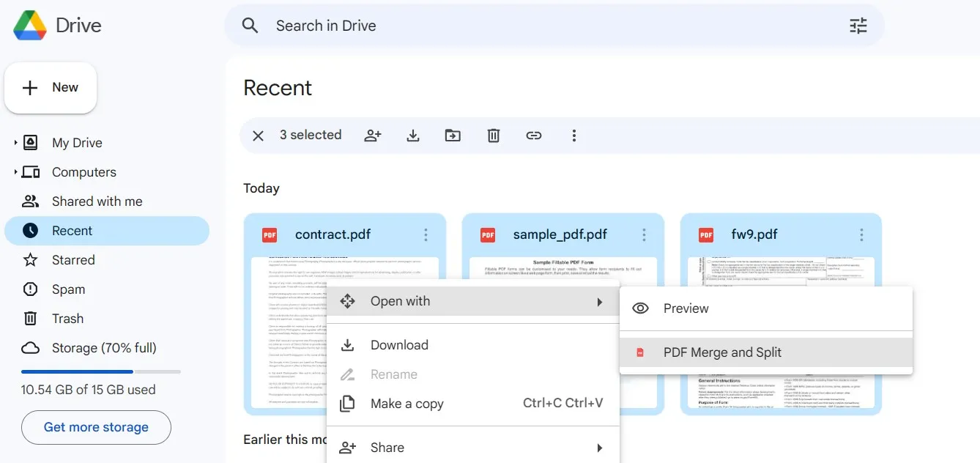Click the download icon in selection toolbar

[413, 136]
